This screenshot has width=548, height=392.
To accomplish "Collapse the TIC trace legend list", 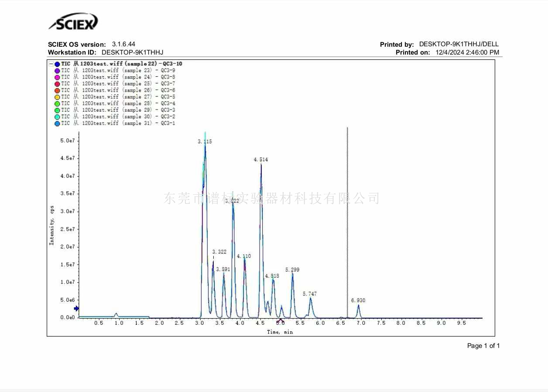I will coord(51,64).
